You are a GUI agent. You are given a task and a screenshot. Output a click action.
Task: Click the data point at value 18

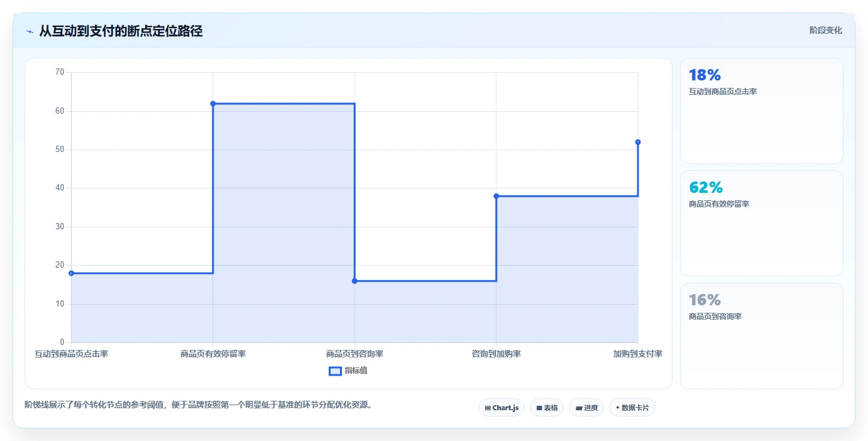tap(71, 273)
